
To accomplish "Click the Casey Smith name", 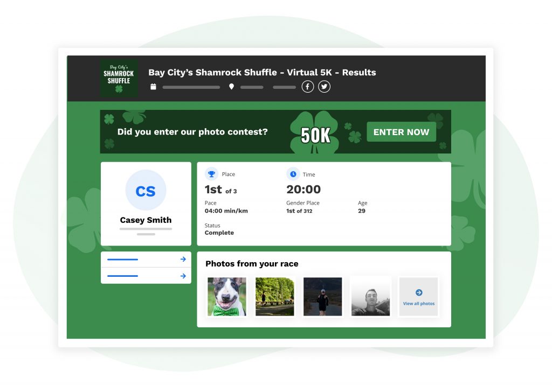I will [146, 220].
